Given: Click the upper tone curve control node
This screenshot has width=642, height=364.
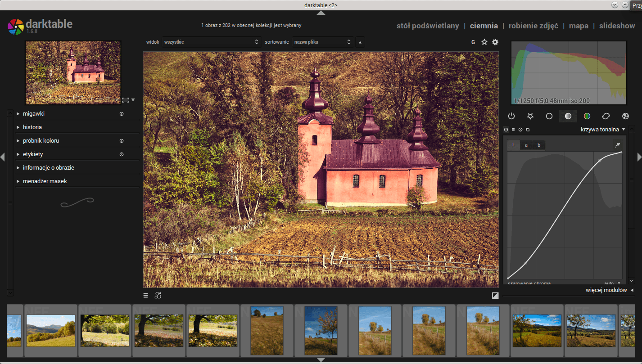Looking at the screenshot, I should pyautogui.click(x=600, y=160).
